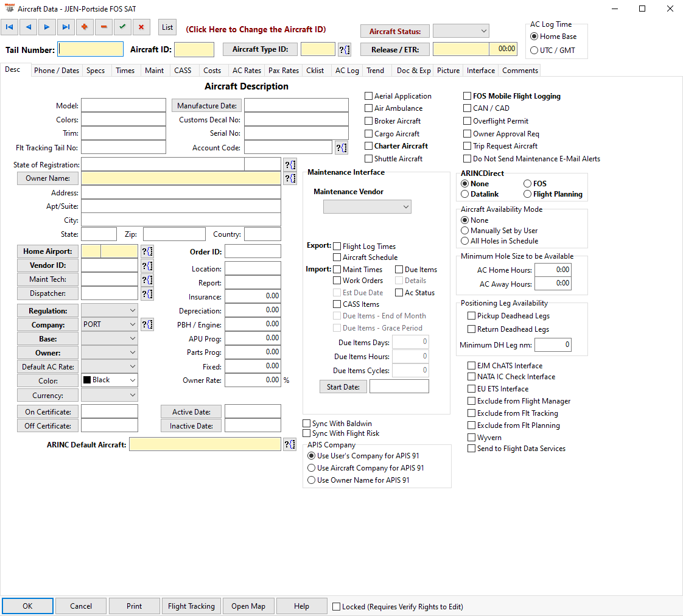This screenshot has width=683, height=616.
Task: Add a new record with plus icon
Action: coord(85,27)
